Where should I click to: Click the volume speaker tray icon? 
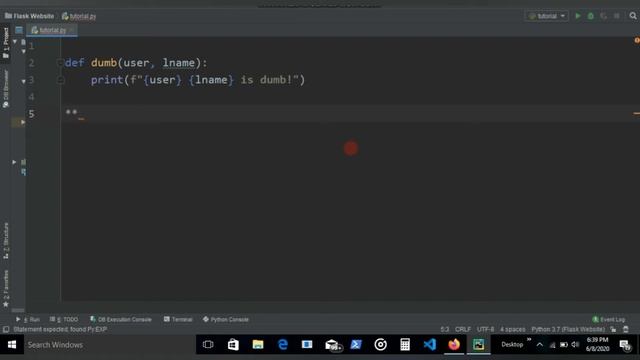[x=575, y=345]
